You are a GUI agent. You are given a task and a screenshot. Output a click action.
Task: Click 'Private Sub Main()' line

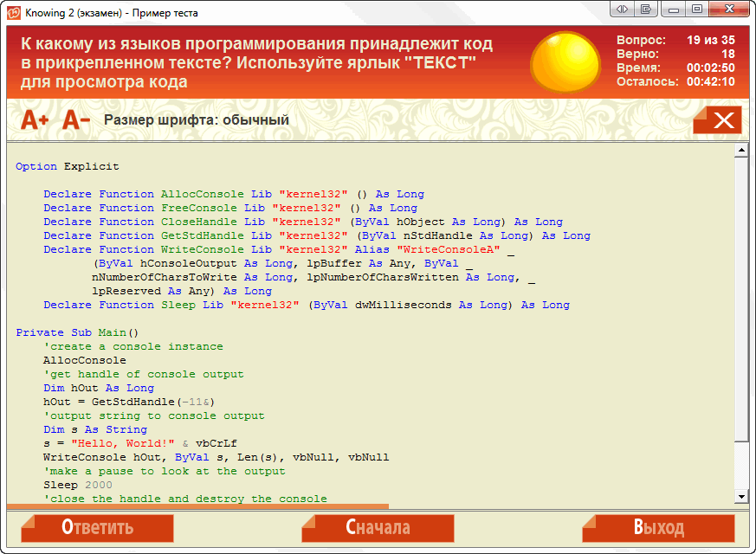pyautogui.click(x=77, y=333)
